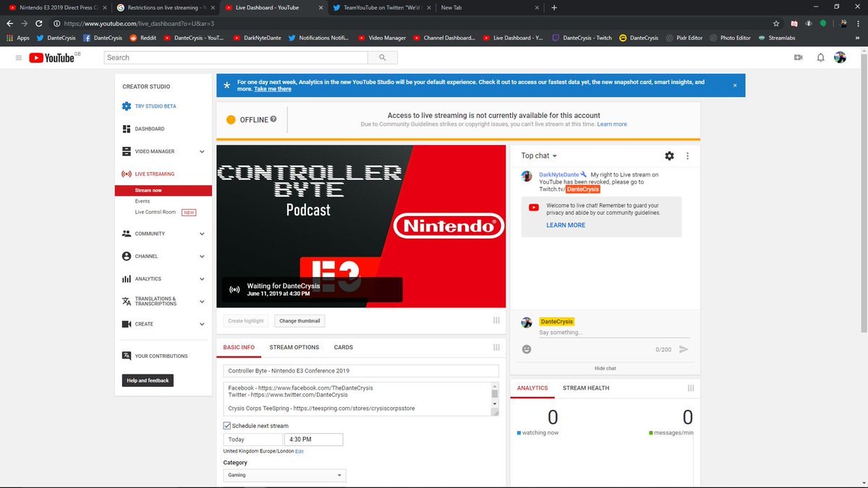The image size is (868, 488).
Task: Expand the Analytics sidebar section
Action: pos(202,279)
